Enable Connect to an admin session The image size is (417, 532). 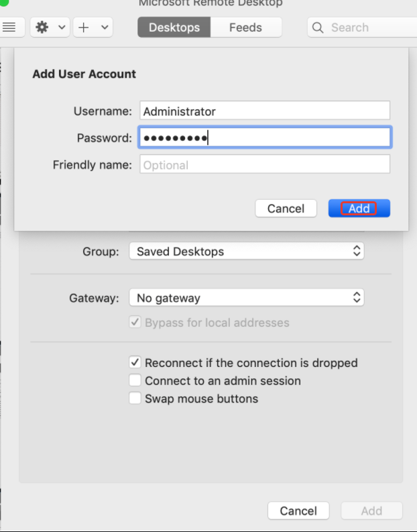point(135,381)
